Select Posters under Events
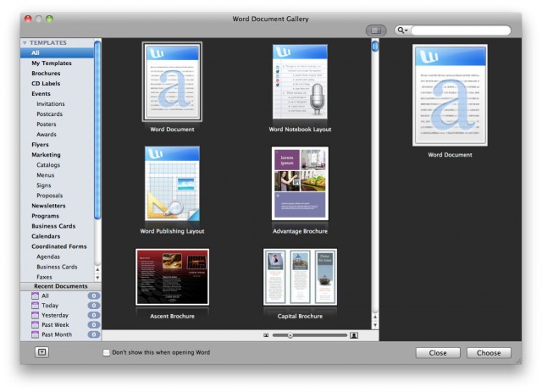The height and width of the screenshot is (392, 542). point(47,124)
